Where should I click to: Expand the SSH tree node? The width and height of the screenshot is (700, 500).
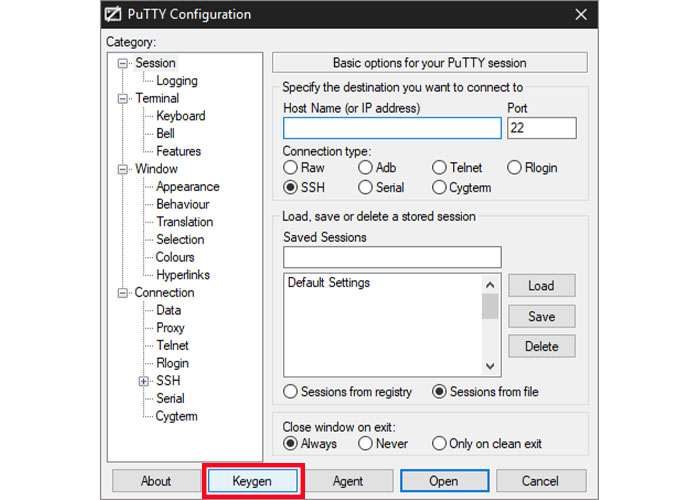(143, 381)
